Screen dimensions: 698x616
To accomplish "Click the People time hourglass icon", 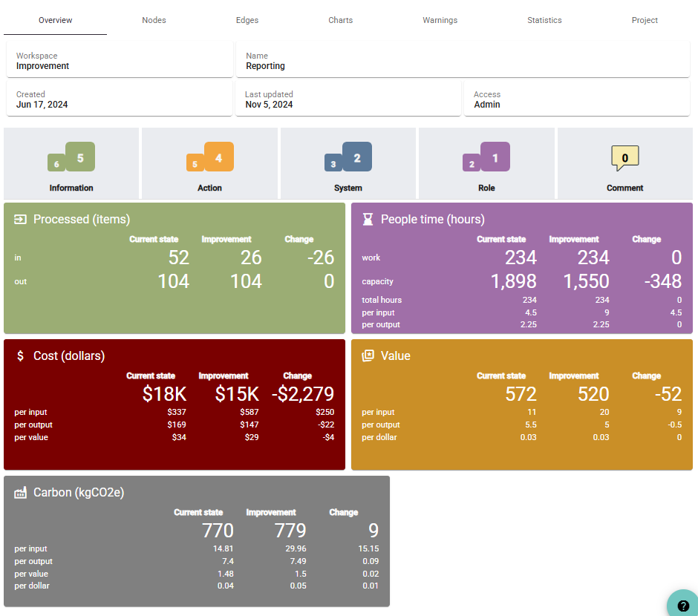I will click(368, 219).
